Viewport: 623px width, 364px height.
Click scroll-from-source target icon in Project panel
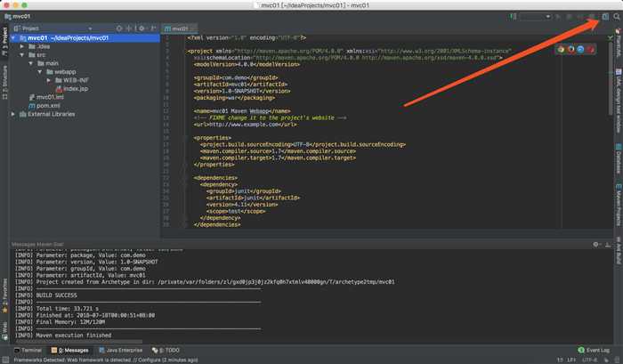pos(119,28)
